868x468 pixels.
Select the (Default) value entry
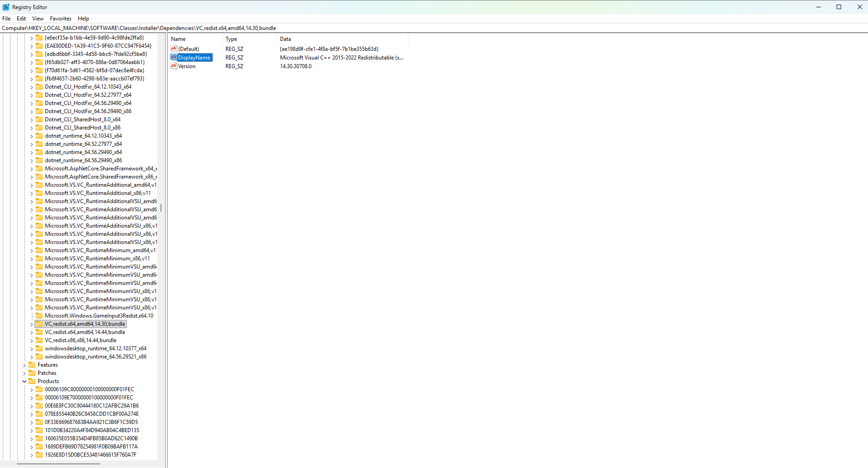[x=189, y=49]
